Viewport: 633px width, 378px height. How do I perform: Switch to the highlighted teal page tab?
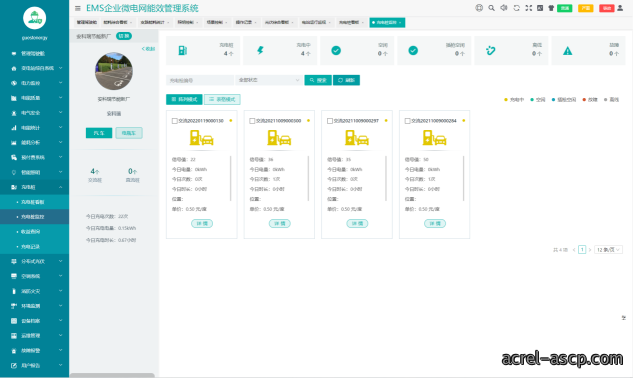tap(387, 23)
